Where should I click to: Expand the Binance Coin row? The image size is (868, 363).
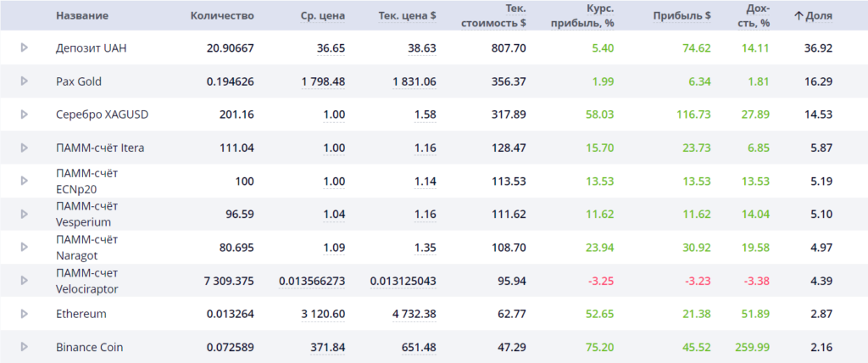click(25, 346)
